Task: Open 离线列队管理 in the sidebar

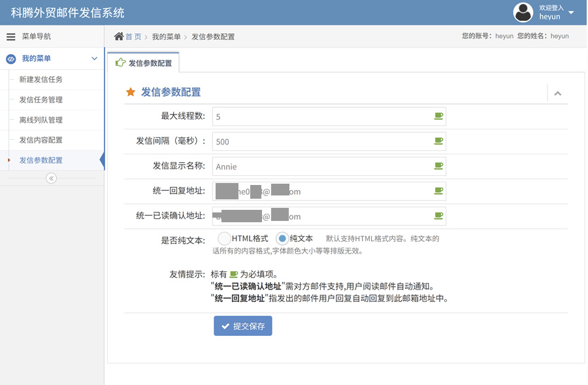Action: [41, 120]
